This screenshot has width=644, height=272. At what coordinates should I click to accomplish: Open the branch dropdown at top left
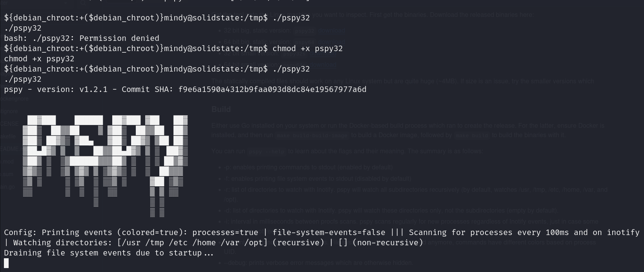65,3
